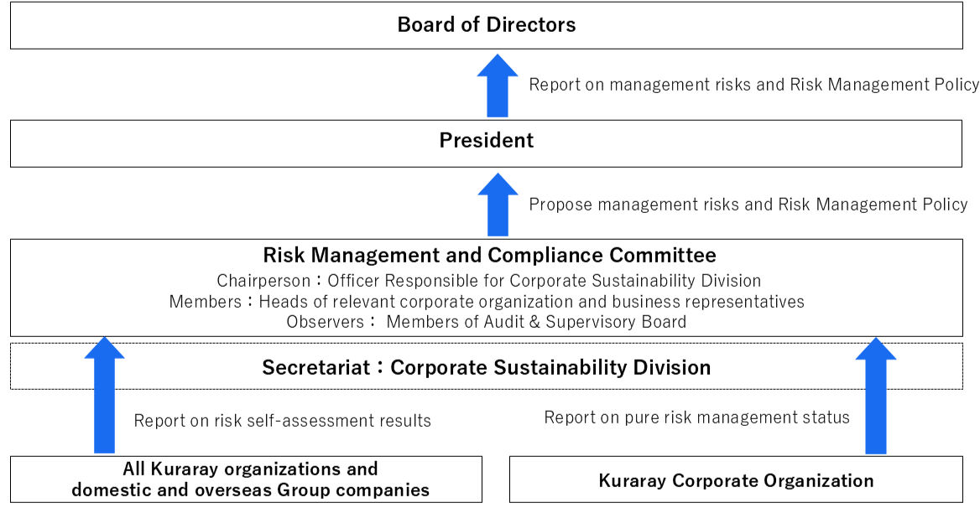Click Report on risk self-assessment results text

(x=282, y=421)
